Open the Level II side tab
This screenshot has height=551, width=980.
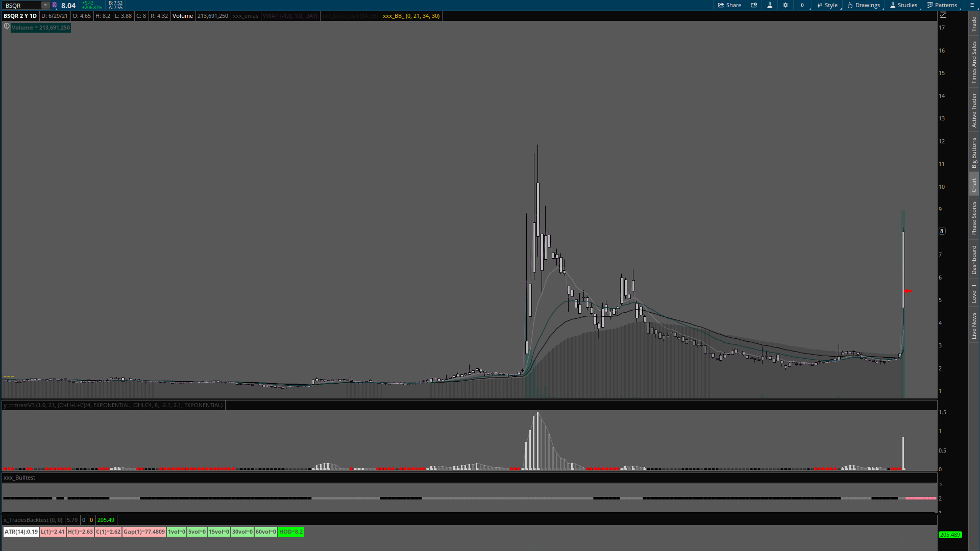(x=974, y=294)
